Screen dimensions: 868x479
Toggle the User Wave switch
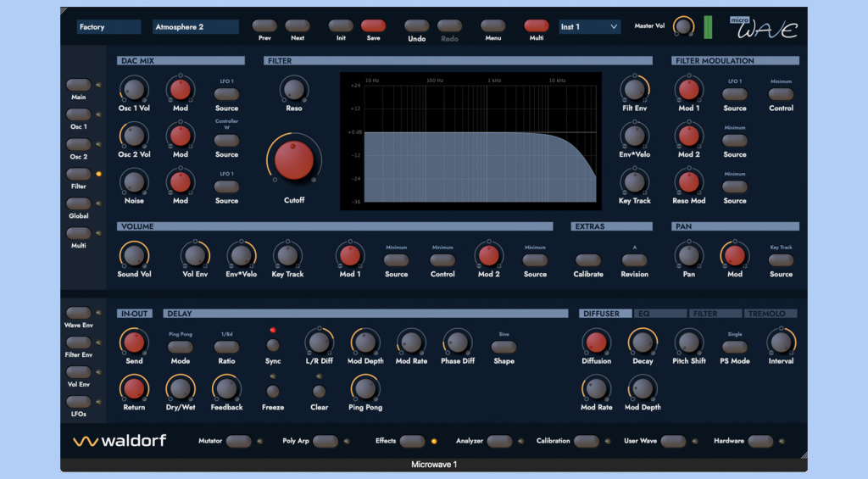[x=673, y=442]
